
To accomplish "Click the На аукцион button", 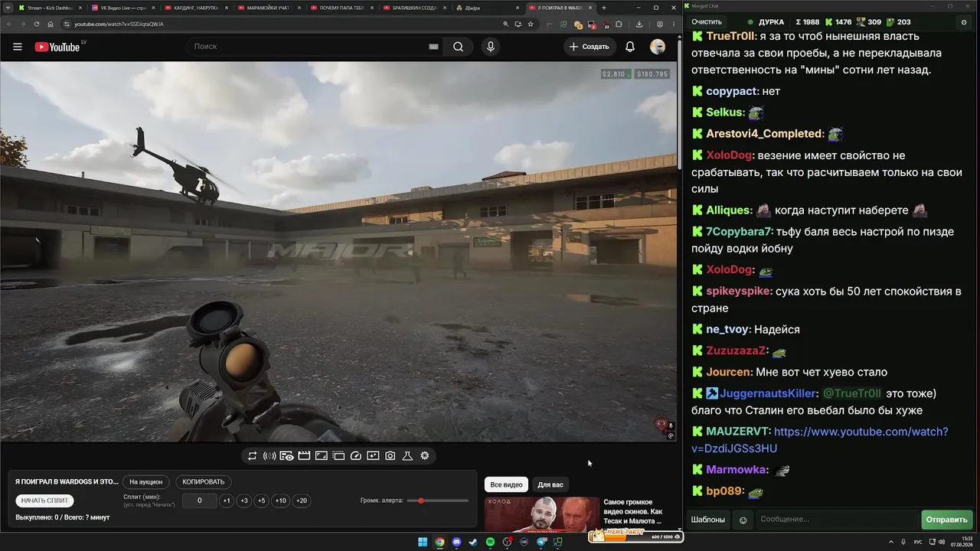I will pyautogui.click(x=145, y=482).
